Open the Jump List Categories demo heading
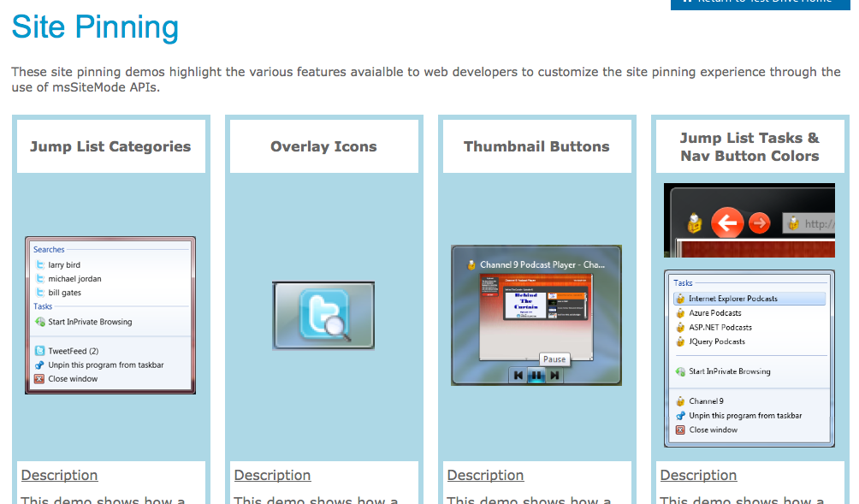 pyautogui.click(x=110, y=146)
